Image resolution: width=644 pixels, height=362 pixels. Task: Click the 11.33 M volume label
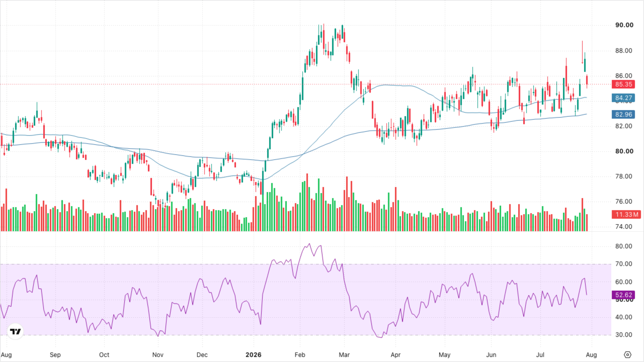click(626, 214)
